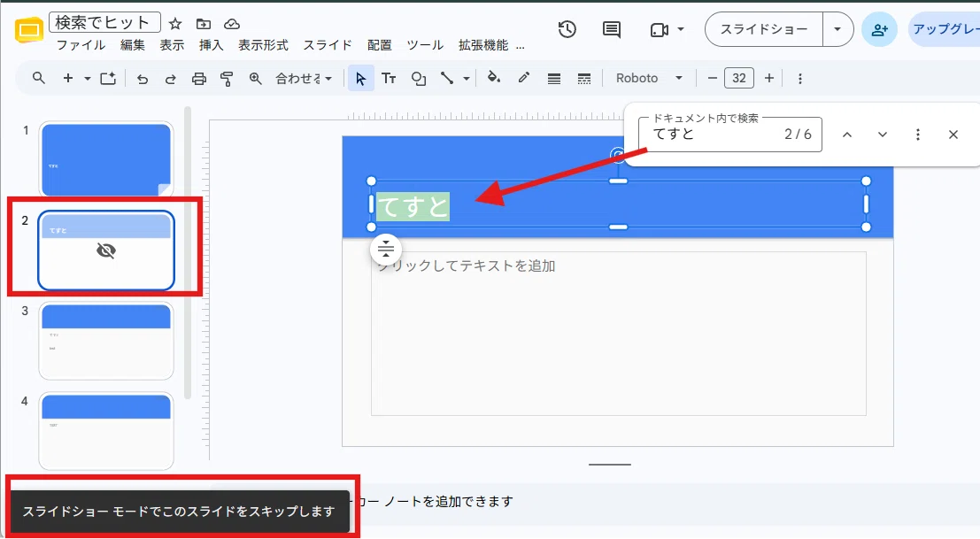Go to next search result
Image resolution: width=980 pixels, height=539 pixels.
[x=883, y=135]
